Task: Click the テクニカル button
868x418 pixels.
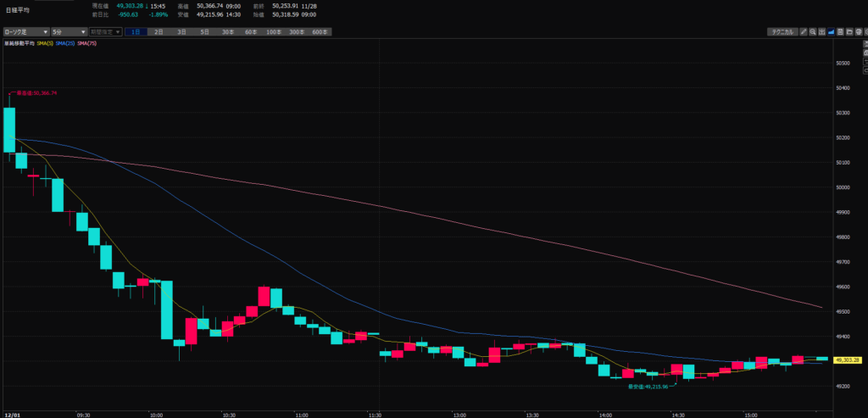Action: coord(782,31)
